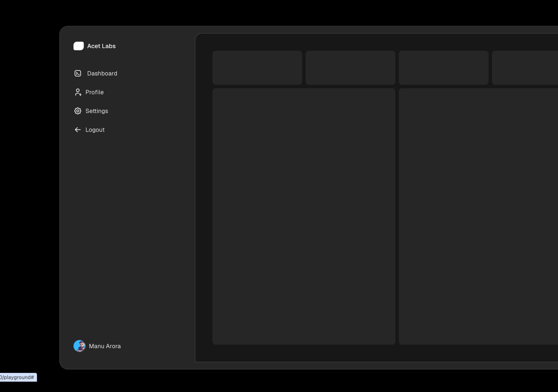The image size is (558, 392).
Task: Click the Profile icon in sidebar
Action: (x=77, y=92)
